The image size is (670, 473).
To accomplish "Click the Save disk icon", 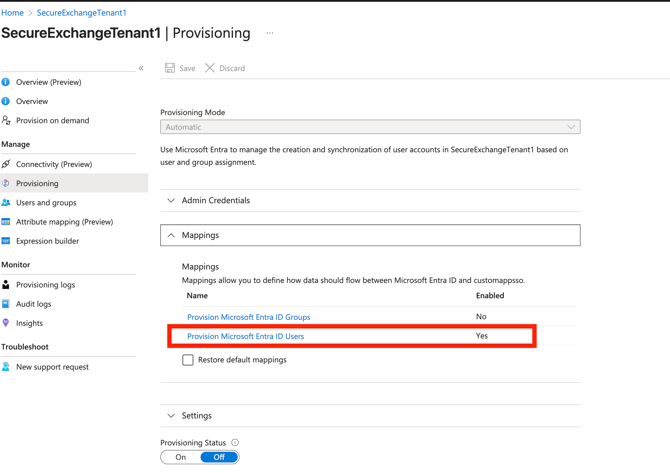I will point(170,68).
